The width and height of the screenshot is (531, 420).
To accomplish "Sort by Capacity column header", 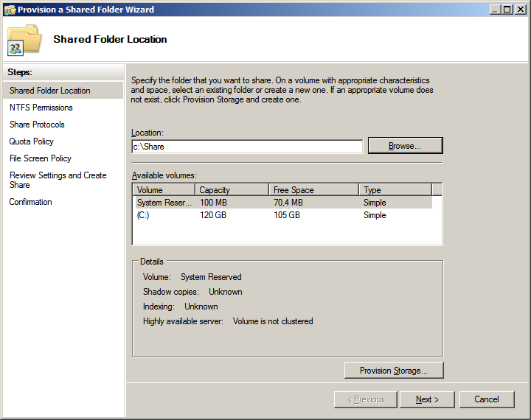I will point(232,190).
